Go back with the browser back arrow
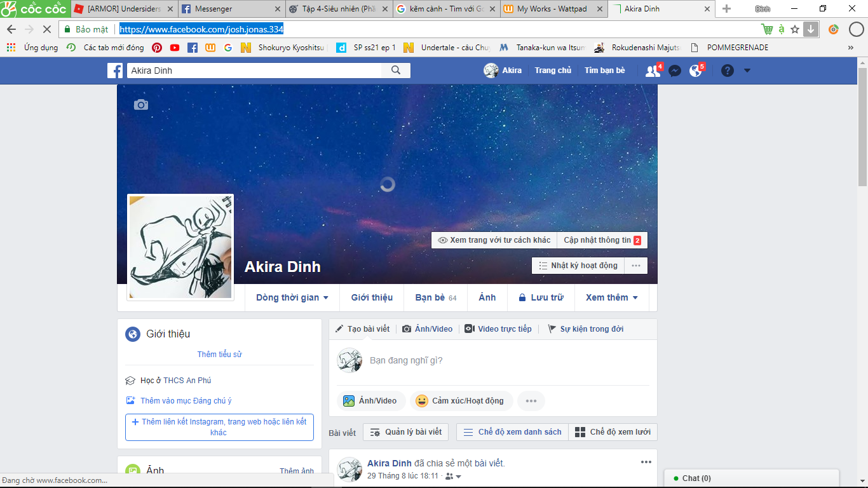 tap(11, 29)
